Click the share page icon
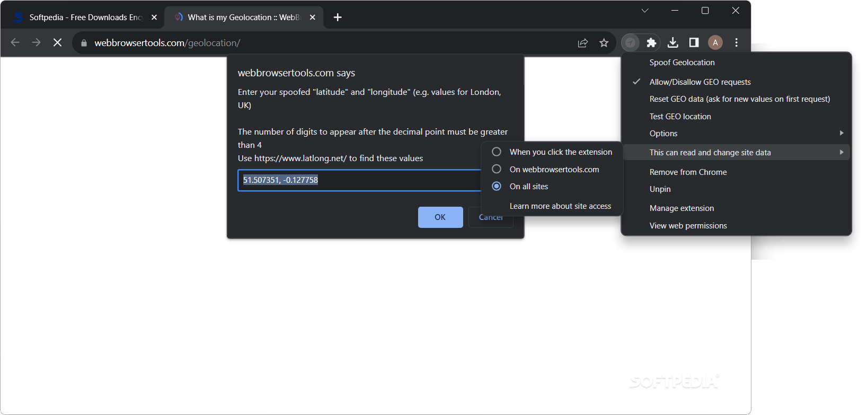Screen dimensions: 868x415 (583, 43)
